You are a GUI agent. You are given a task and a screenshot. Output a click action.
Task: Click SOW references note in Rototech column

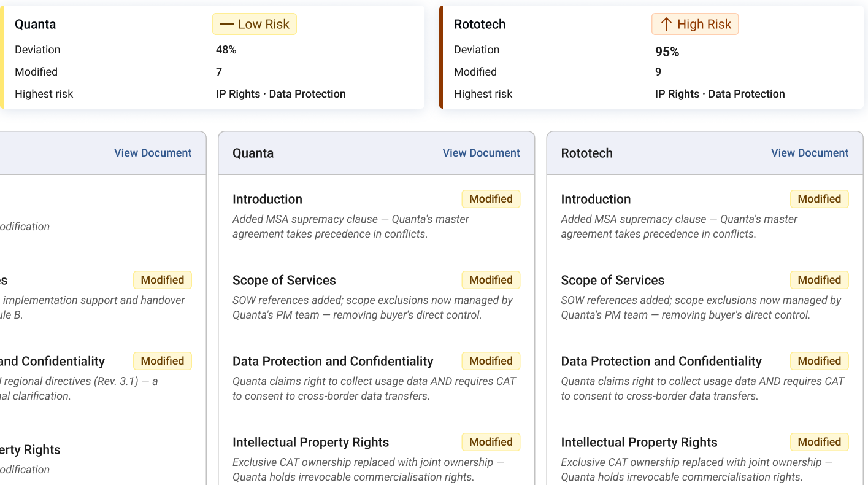(701, 308)
